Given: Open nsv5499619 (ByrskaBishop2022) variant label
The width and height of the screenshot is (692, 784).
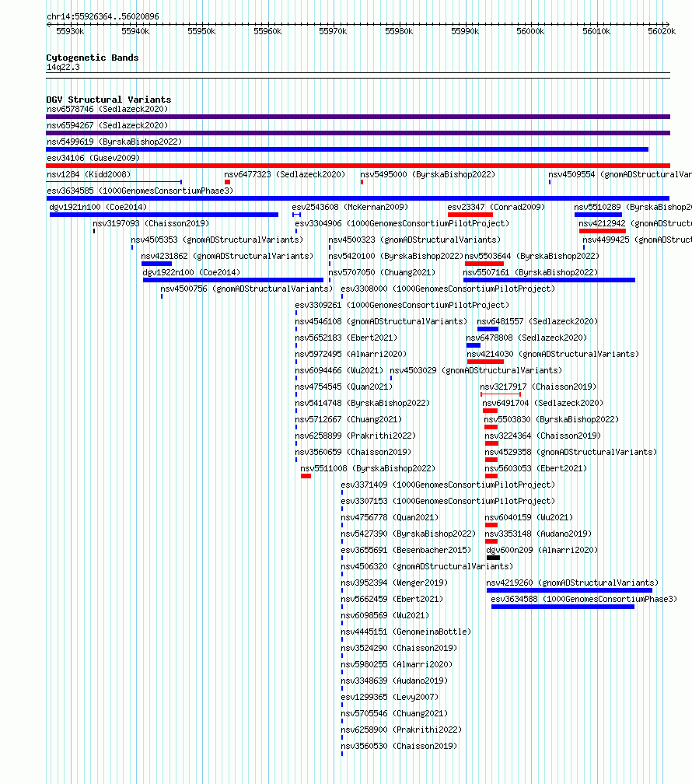Looking at the screenshot, I should point(114,142).
